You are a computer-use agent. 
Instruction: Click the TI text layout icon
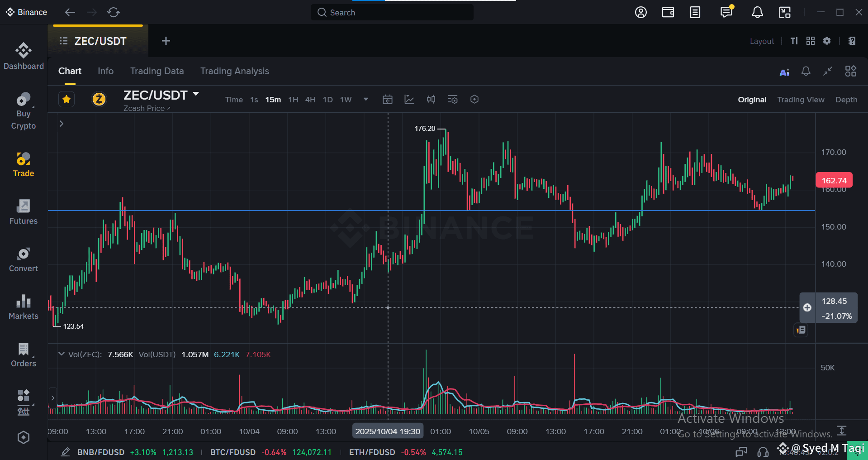[794, 41]
